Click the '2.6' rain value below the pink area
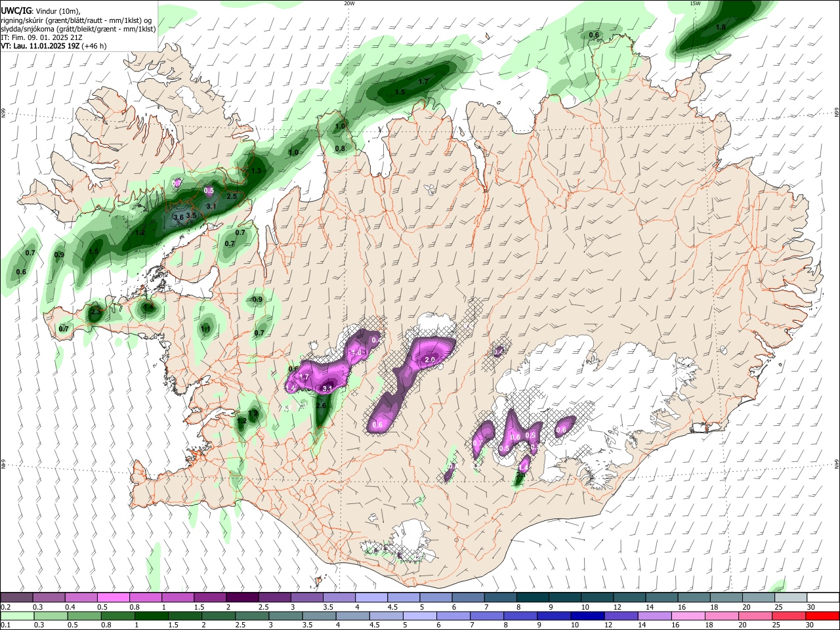840x630 pixels. 321,406
